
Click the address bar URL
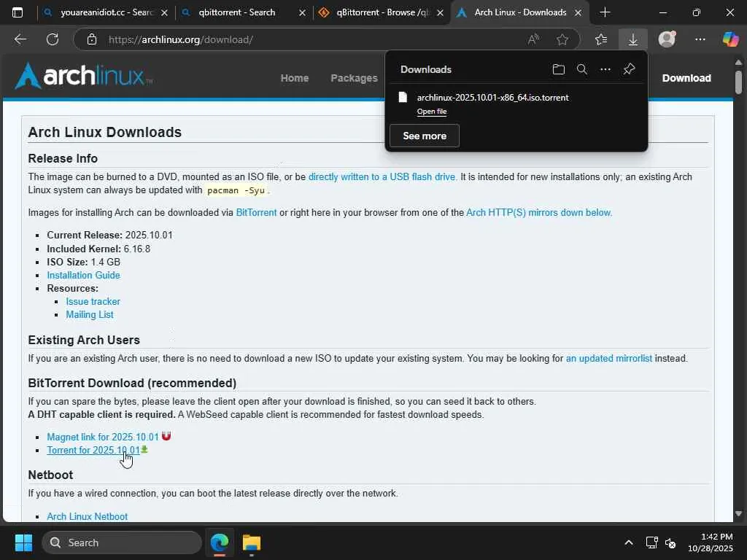(181, 39)
